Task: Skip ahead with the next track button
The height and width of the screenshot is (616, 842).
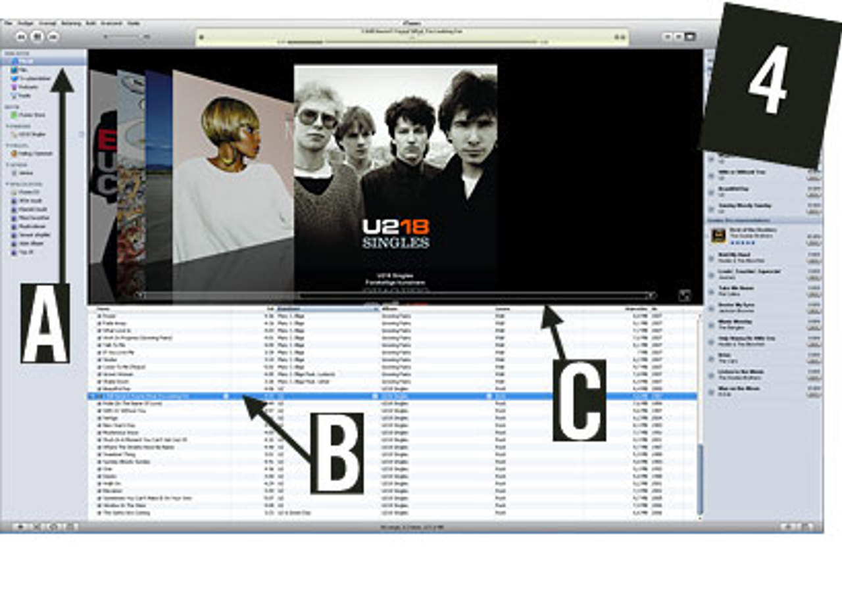Action: [x=53, y=37]
